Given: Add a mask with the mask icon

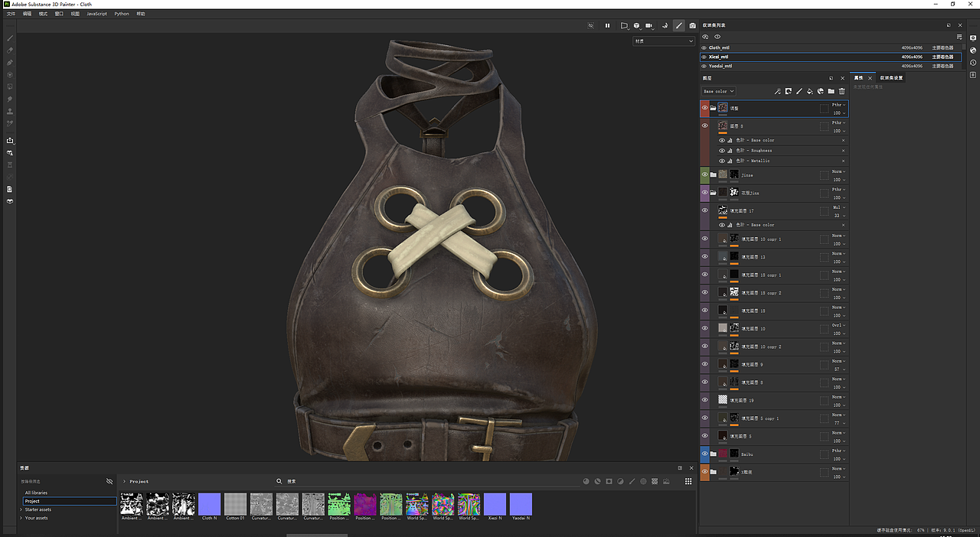Looking at the screenshot, I should [788, 91].
